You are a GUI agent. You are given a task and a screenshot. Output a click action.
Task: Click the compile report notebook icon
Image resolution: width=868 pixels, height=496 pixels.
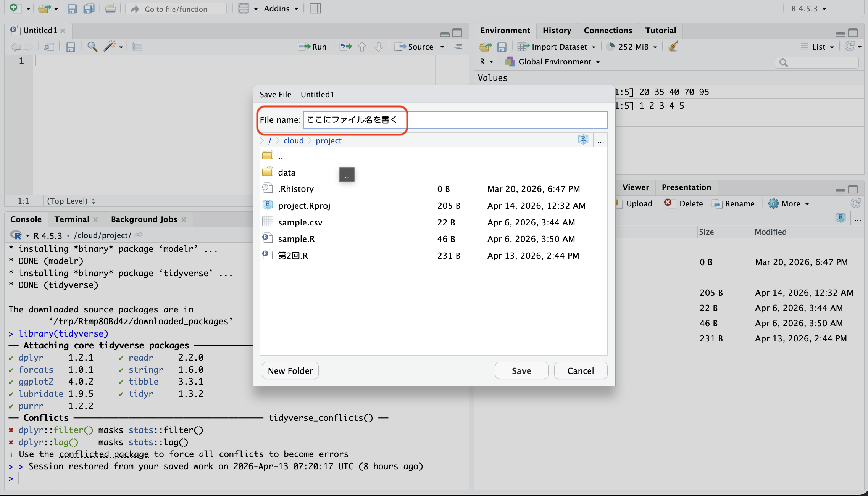(137, 47)
